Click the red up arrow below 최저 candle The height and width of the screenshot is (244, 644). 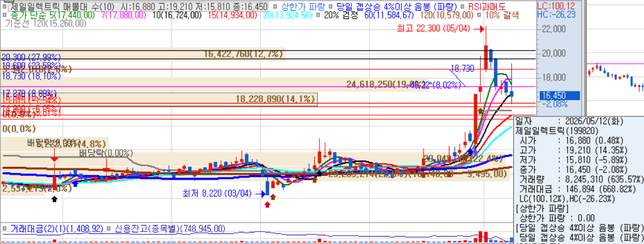[x=267, y=204]
